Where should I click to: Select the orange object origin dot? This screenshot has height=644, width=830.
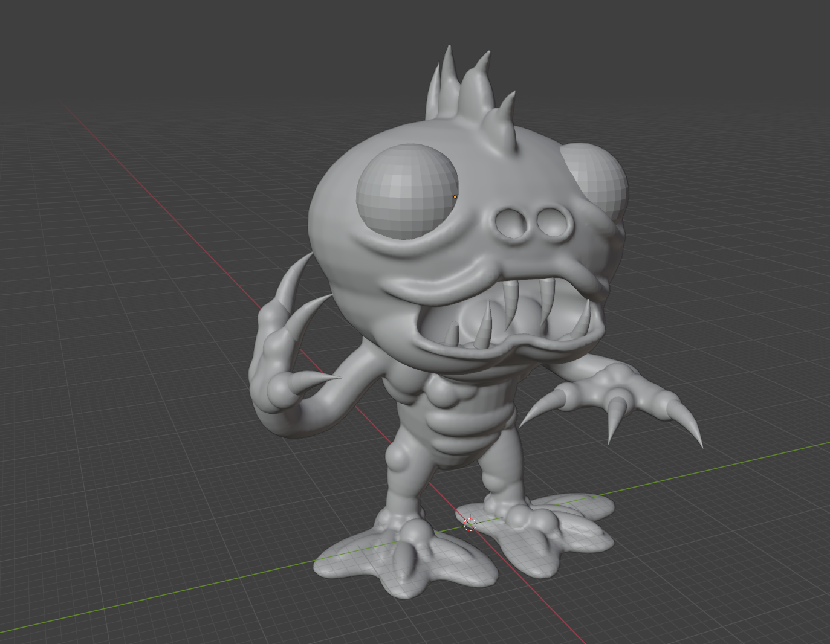click(455, 196)
